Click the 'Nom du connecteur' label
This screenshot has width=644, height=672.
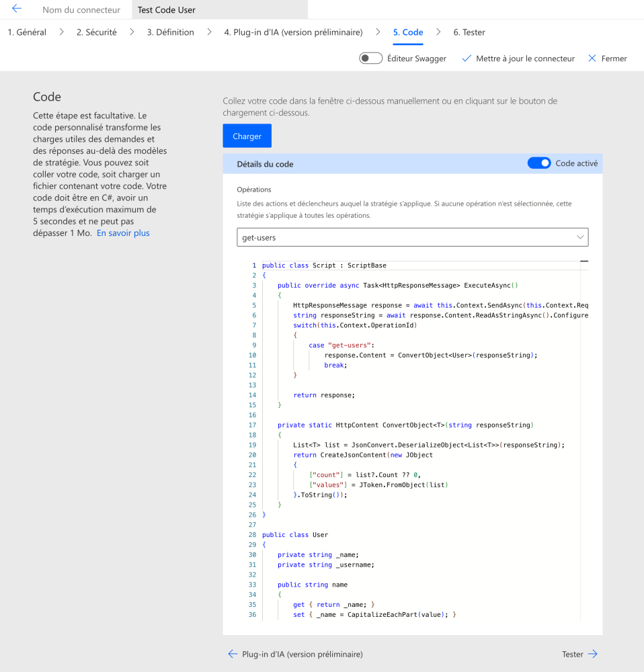tap(81, 10)
